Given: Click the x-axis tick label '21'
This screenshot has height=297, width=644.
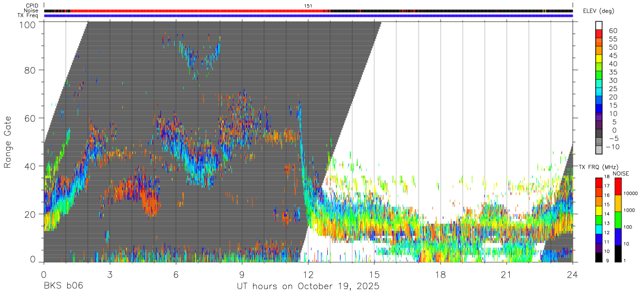Looking at the screenshot, I should click(x=506, y=274).
